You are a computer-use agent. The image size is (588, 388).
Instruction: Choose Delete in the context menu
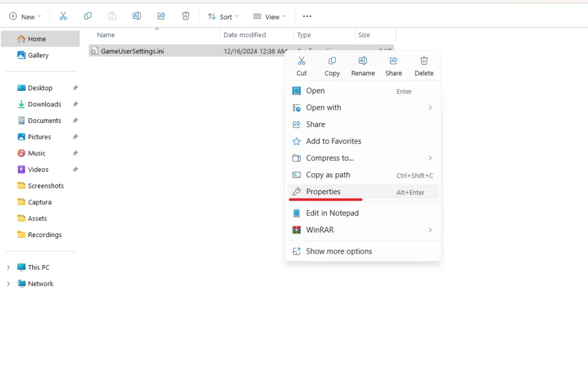tap(424, 67)
